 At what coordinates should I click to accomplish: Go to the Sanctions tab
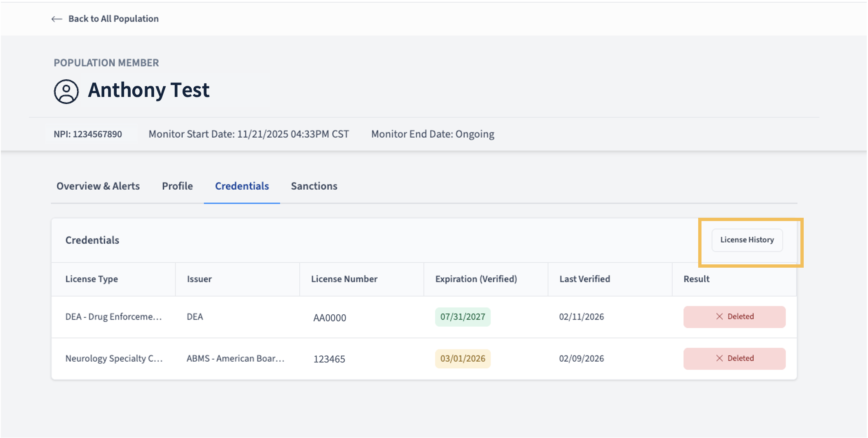314,186
